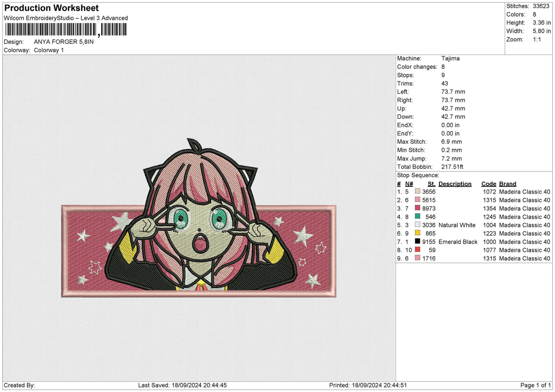Click thread code 1000

pos(489,242)
